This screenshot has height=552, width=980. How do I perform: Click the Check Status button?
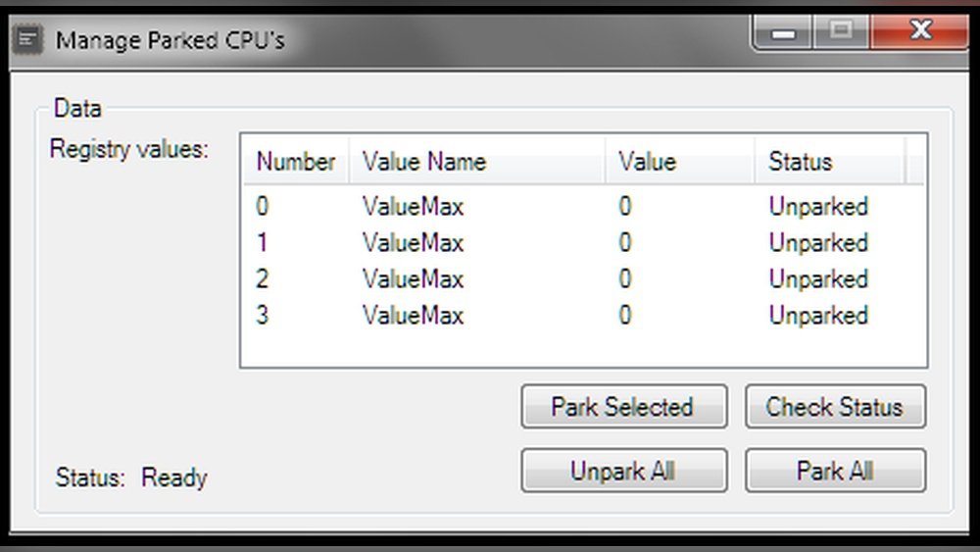pyautogui.click(x=834, y=407)
